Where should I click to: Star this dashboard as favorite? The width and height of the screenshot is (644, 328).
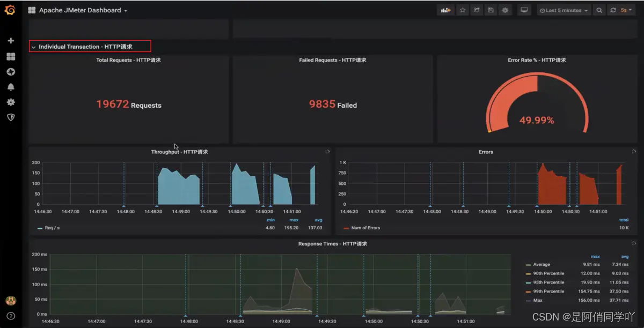click(462, 10)
